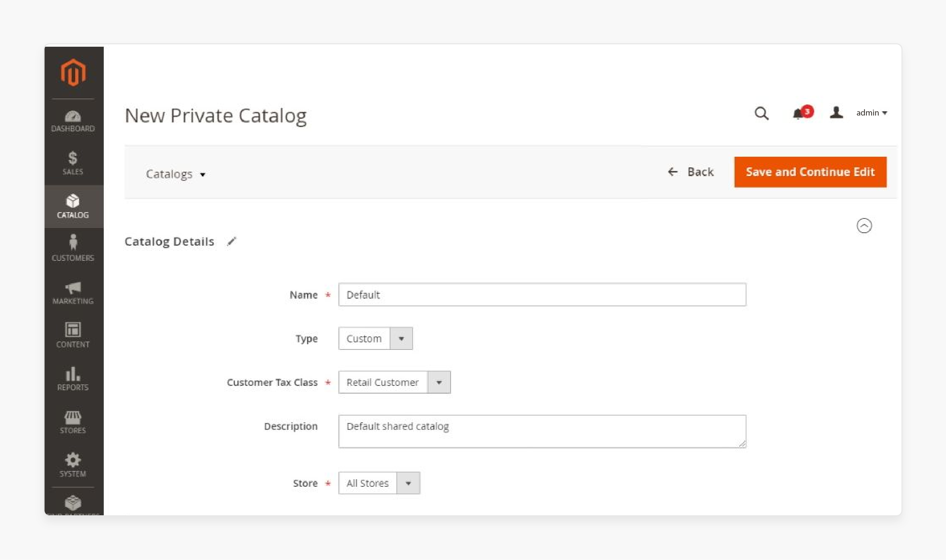This screenshot has width=946, height=560.
Task: Click the New Private Catalog page title
Action: 216,116
